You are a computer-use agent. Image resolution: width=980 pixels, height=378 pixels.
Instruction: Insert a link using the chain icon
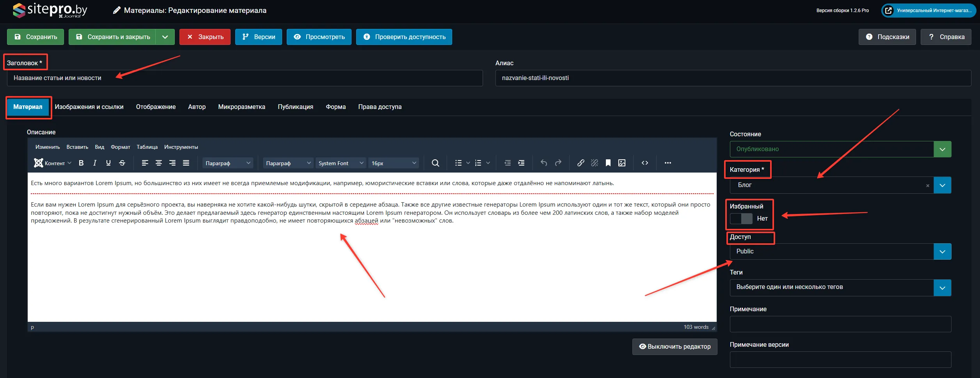pos(581,163)
